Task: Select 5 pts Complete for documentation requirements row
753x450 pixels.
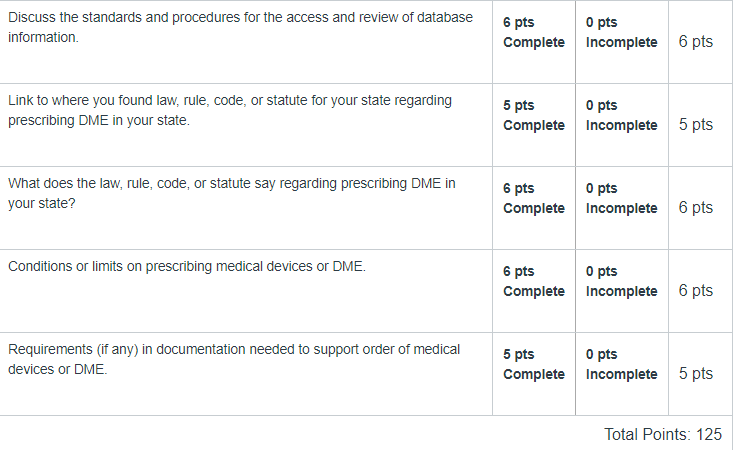Action: point(534,365)
